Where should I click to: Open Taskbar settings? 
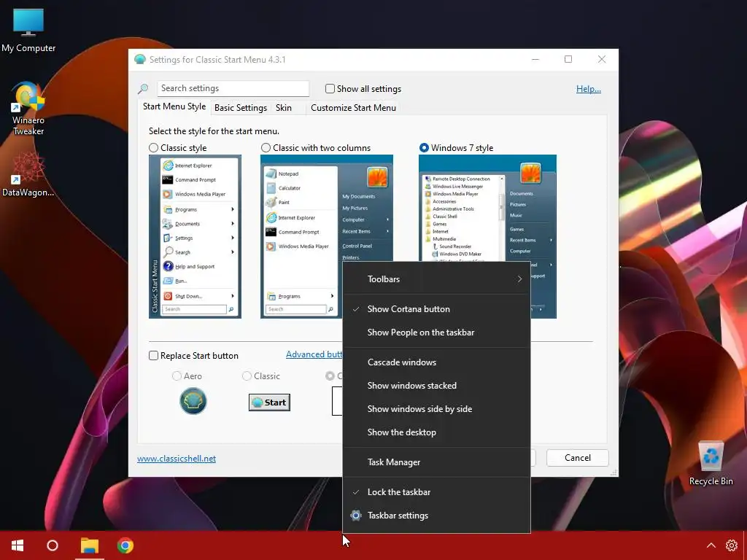click(x=436, y=516)
